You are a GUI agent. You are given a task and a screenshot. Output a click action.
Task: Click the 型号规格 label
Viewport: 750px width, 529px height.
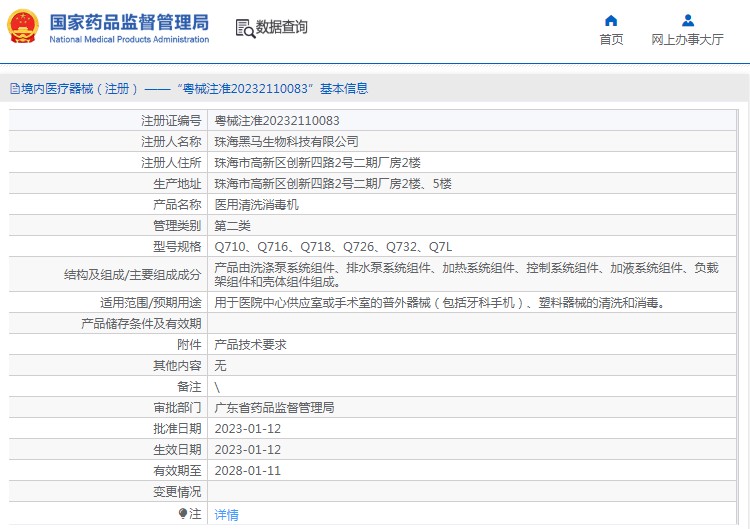[177, 247]
